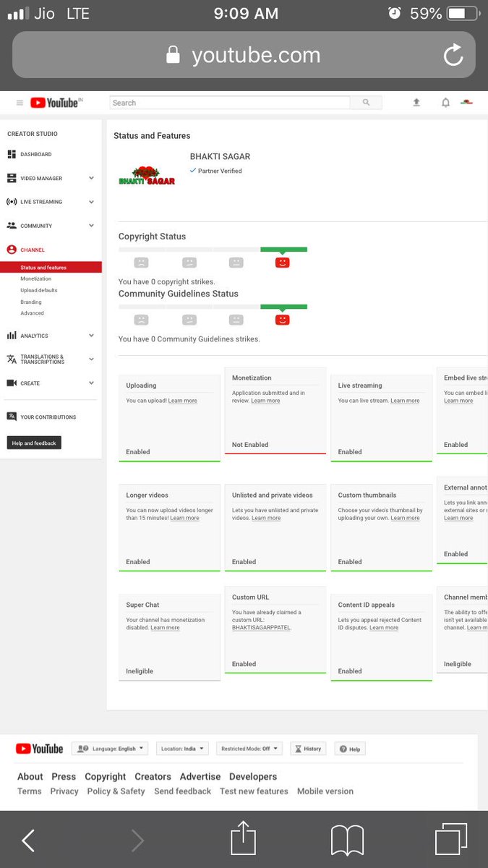This screenshot has width=488, height=868.
Task: Open the hamburger guide menu
Action: [20, 103]
